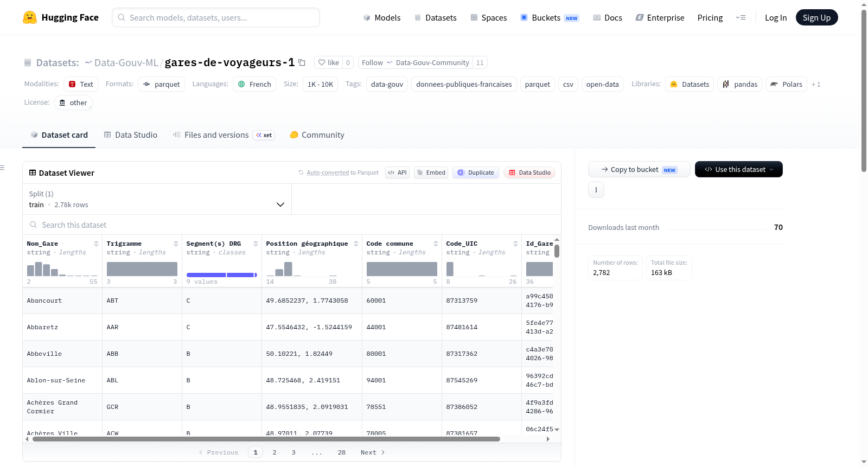Screen dimensions: 868x467
Task: Follow Data-Gouv-Community
Action: click(415, 62)
